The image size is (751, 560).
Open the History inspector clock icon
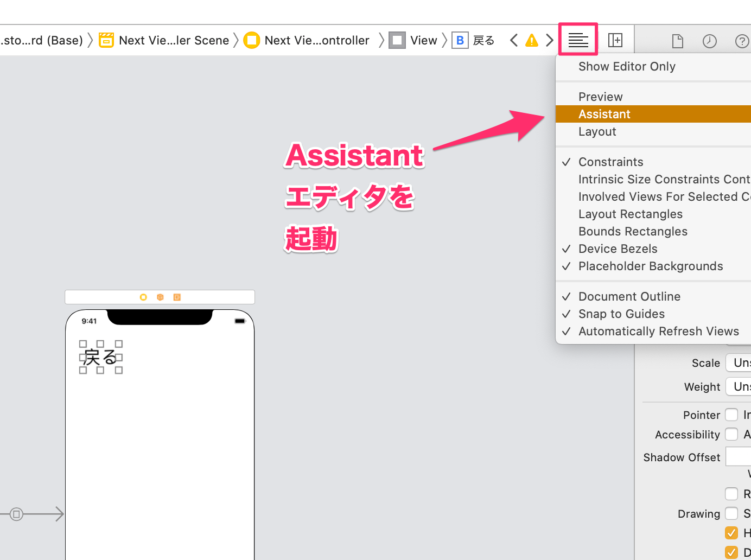tap(709, 40)
